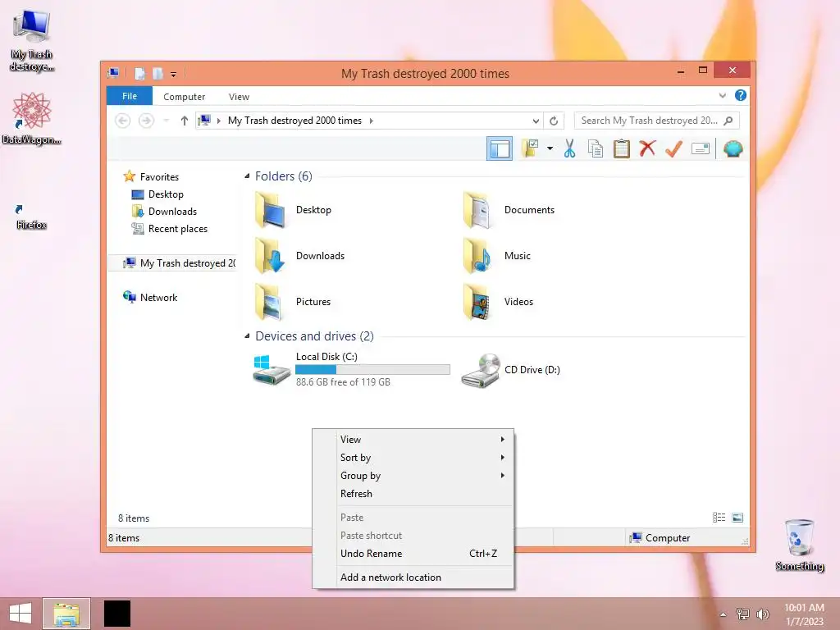Image resolution: width=840 pixels, height=630 pixels.
Task: Open the File ribbon tab
Action: 130,97
